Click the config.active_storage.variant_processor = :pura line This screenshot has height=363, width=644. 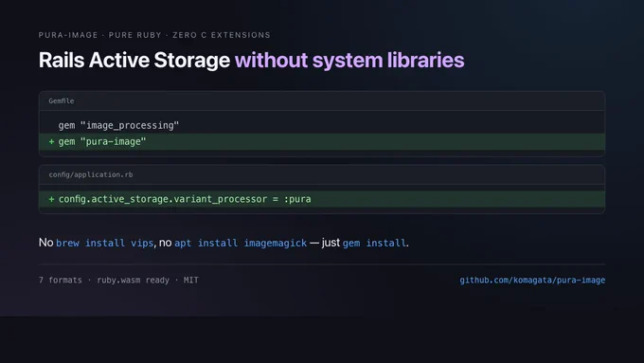tap(322, 199)
